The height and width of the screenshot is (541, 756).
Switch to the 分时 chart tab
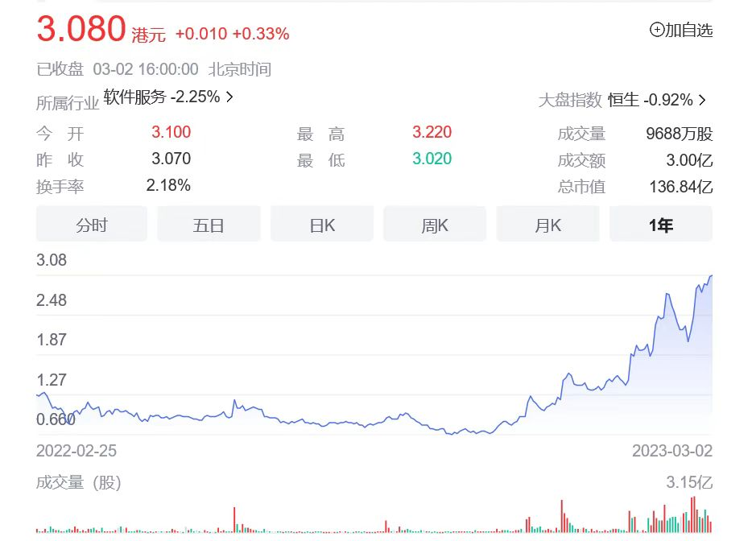point(92,225)
